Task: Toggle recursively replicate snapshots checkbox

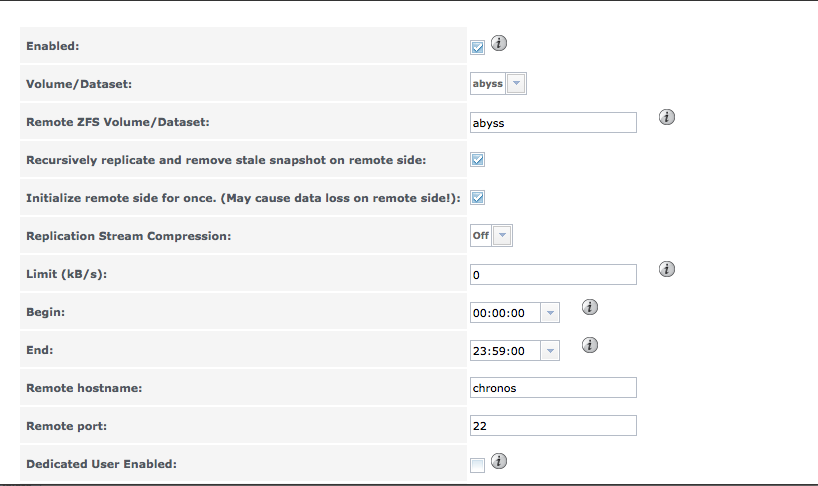Action: pos(478,160)
